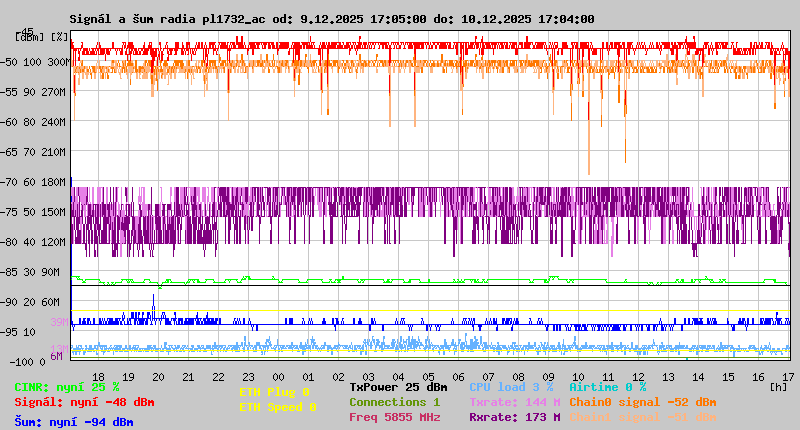Click the graph title with radio pl1732_ac
Viewport: 800px width, 430px height.
coord(332,19)
